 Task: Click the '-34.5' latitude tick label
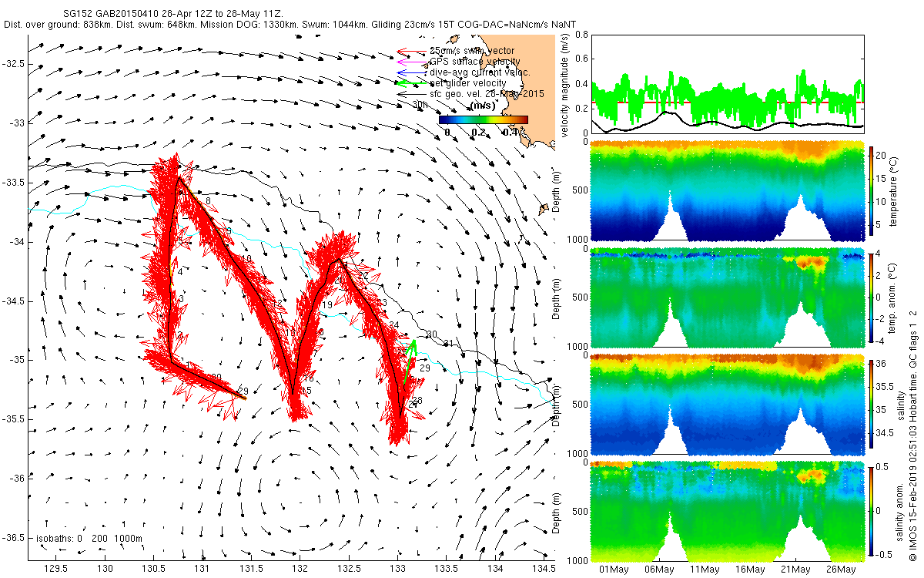coord(13,301)
